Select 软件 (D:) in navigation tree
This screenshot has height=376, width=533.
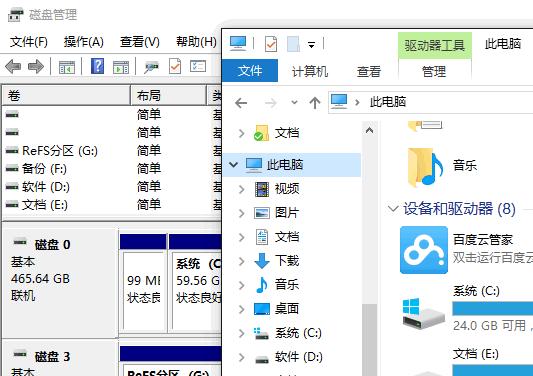click(x=299, y=357)
